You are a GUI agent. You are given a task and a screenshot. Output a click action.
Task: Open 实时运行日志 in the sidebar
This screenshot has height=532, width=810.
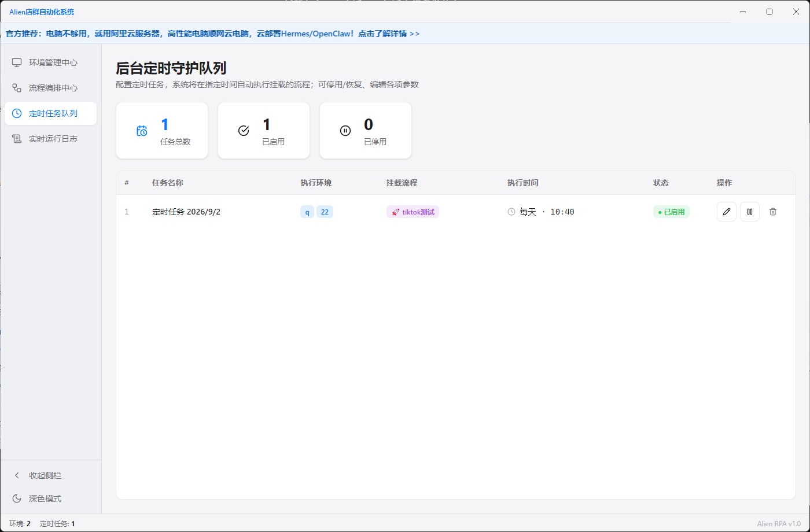(50, 139)
